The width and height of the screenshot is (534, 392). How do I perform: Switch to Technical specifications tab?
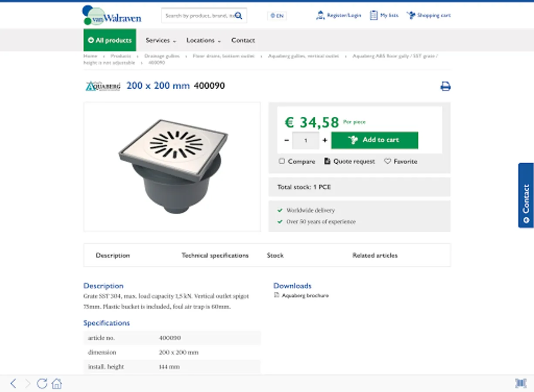215,255
